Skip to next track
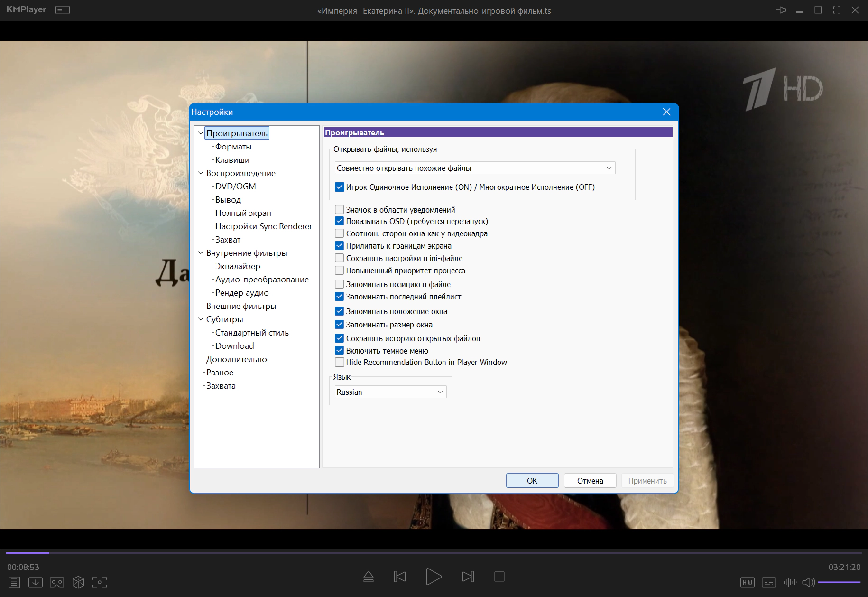Image resolution: width=868 pixels, height=597 pixels. point(468,577)
